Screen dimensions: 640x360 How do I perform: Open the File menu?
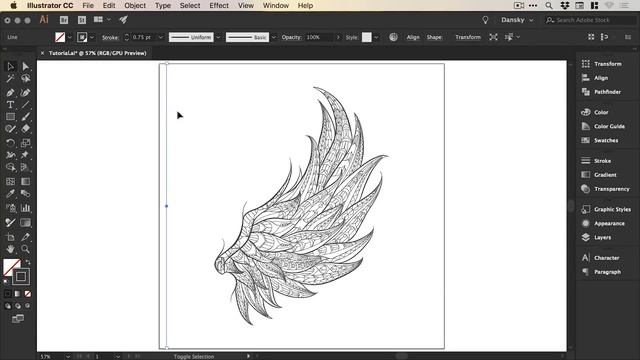pos(88,6)
